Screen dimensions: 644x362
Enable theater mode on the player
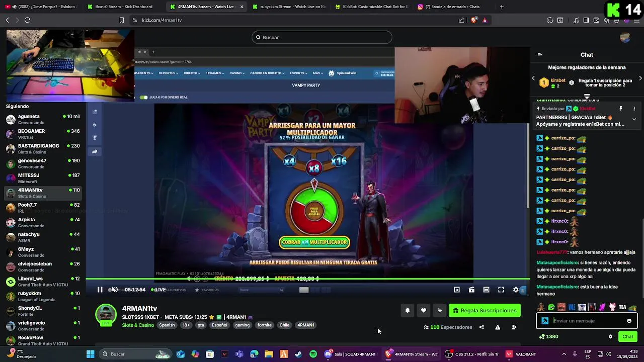[x=486, y=290]
